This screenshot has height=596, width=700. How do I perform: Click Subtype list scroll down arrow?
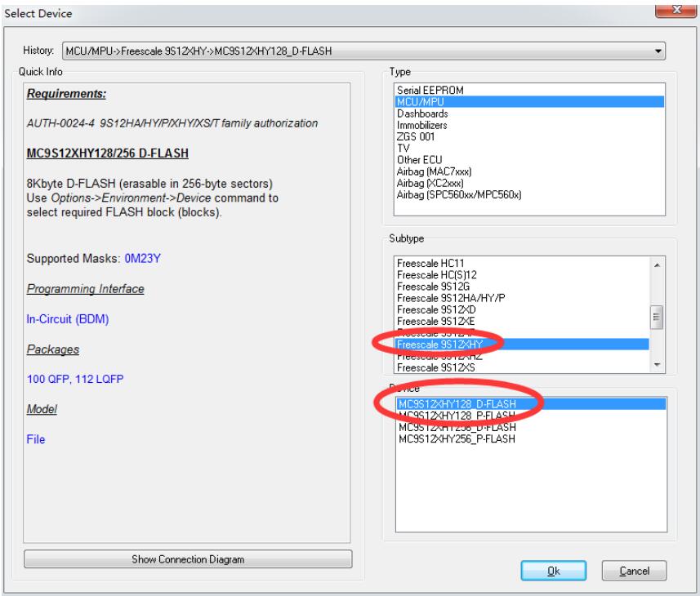click(657, 365)
